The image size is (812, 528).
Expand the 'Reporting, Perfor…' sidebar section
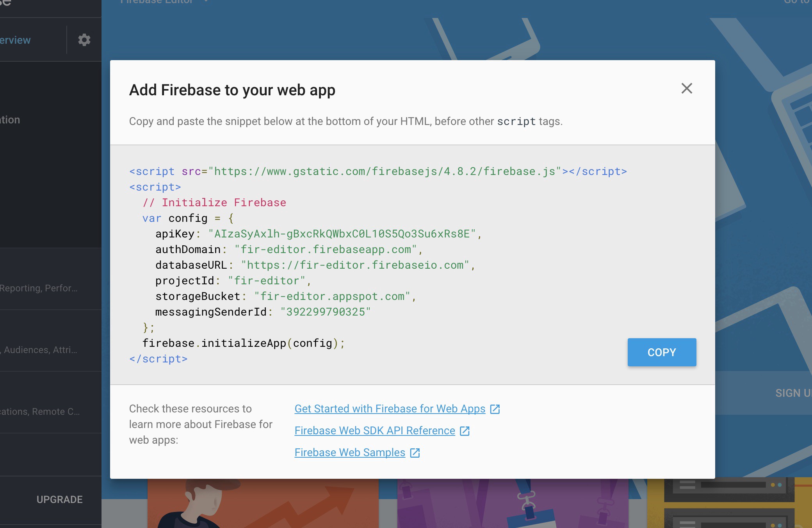pyautogui.click(x=39, y=288)
